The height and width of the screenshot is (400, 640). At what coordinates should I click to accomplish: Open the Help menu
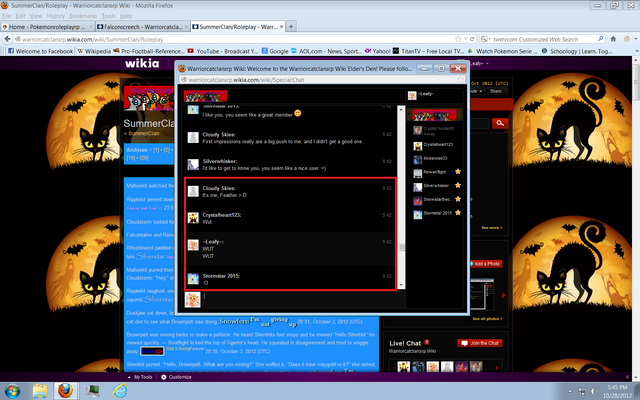pos(126,16)
